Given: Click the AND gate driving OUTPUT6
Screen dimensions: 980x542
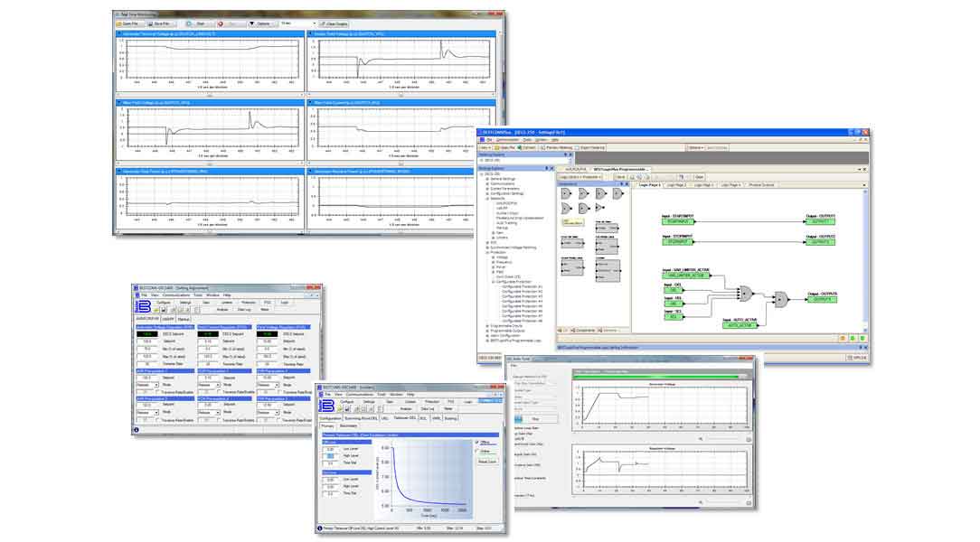Looking at the screenshot, I should click(x=781, y=300).
